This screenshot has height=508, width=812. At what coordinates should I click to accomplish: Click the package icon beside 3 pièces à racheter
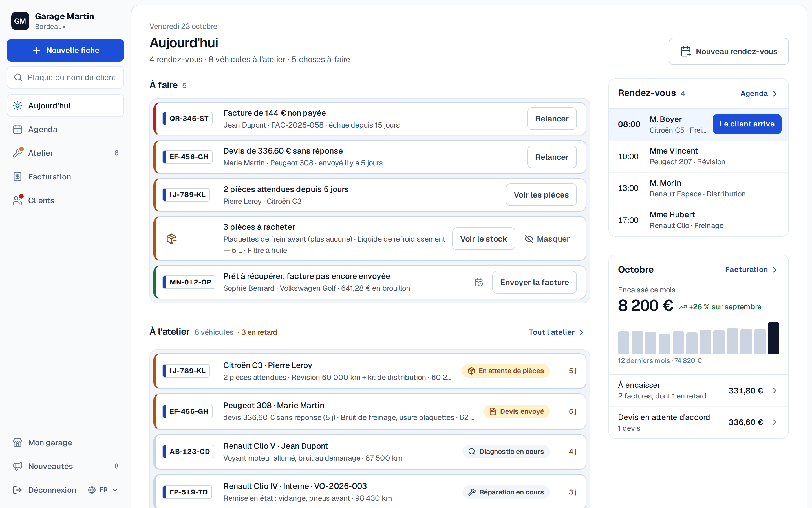pyautogui.click(x=171, y=238)
